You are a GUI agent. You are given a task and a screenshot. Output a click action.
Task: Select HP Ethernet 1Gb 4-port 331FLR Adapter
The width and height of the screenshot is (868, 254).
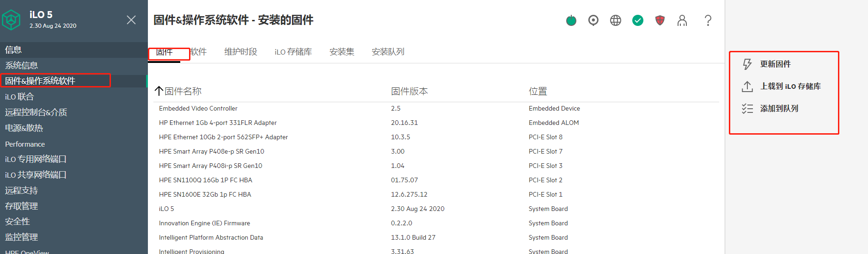tap(218, 123)
